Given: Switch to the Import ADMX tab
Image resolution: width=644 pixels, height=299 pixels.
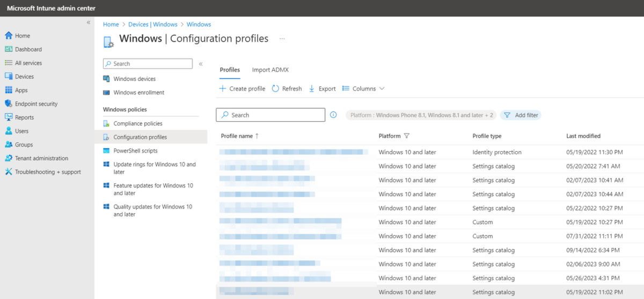Looking at the screenshot, I should (270, 70).
